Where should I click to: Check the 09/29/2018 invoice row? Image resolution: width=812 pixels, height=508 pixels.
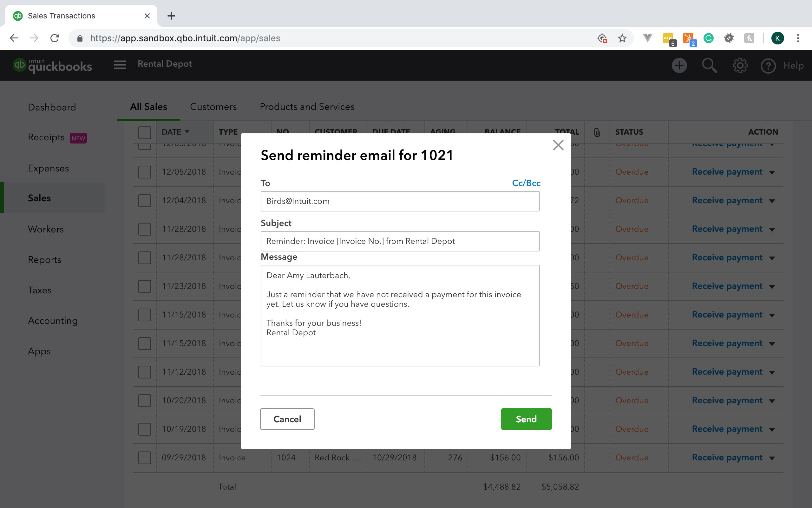145,458
